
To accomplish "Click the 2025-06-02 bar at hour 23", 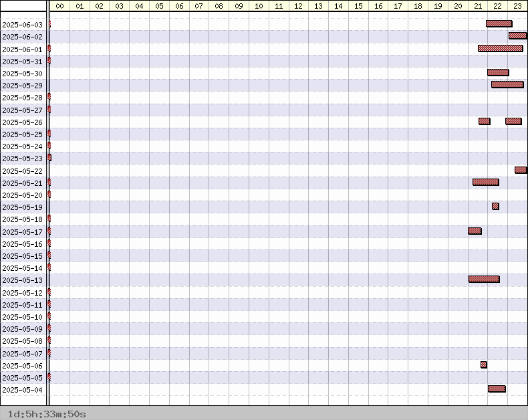I will 518,35.
